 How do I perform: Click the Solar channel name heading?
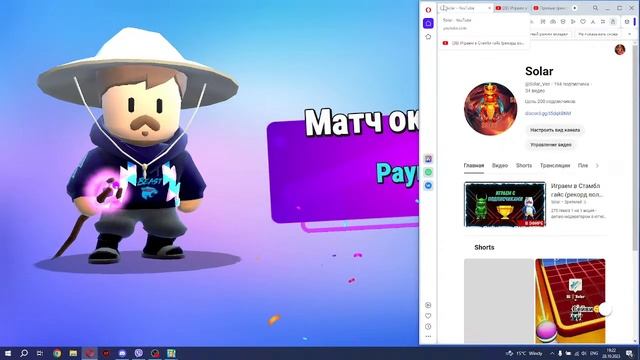coord(539,71)
